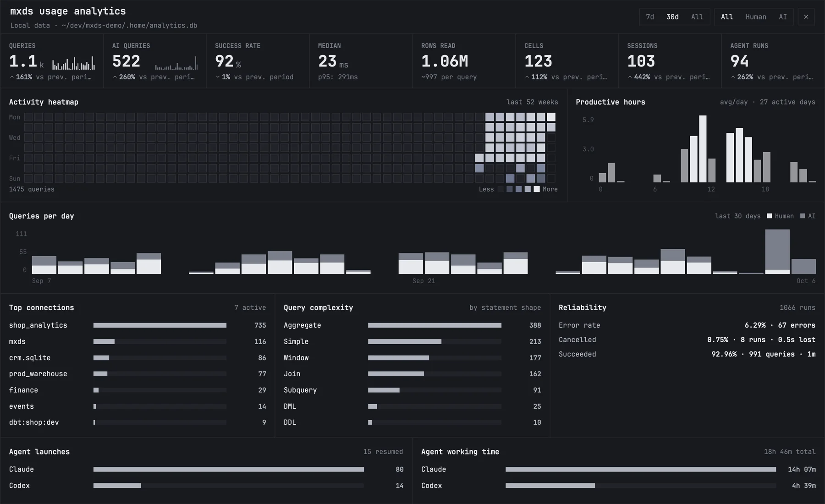Click the '15 resumed' text in Agent launches

383,452
